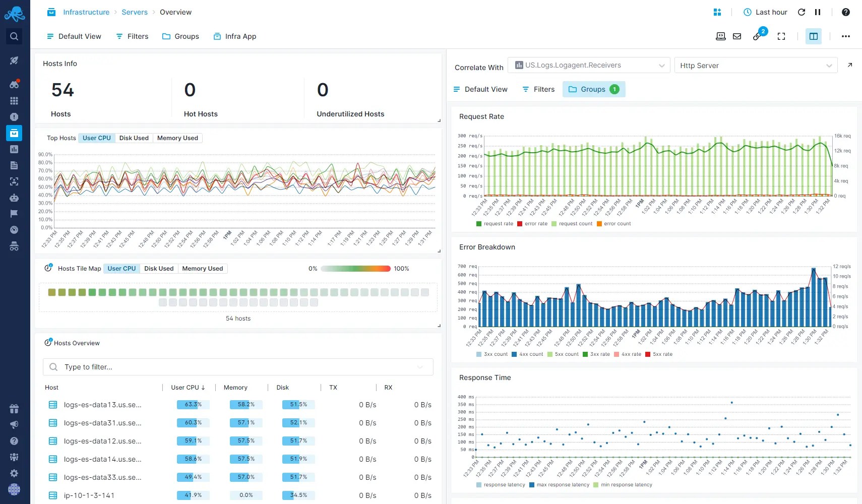
Task: Open the Last hour time range picker
Action: click(x=764, y=12)
